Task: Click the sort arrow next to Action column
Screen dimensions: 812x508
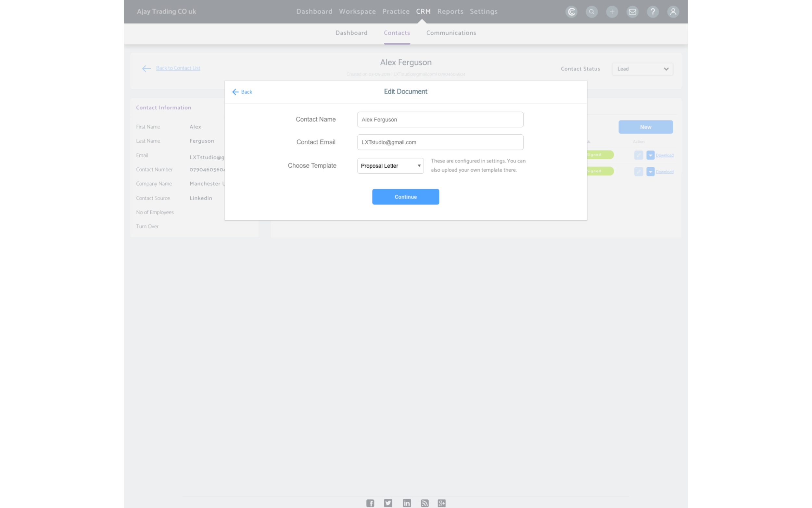Action: point(589,141)
